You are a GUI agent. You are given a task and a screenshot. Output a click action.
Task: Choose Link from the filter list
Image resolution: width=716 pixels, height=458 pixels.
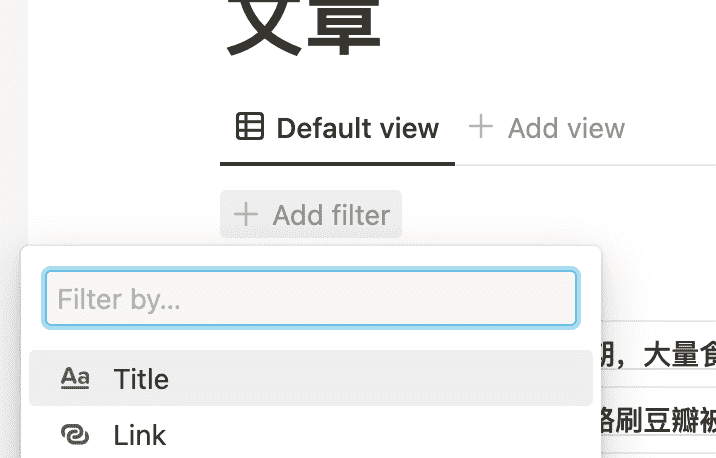140,435
